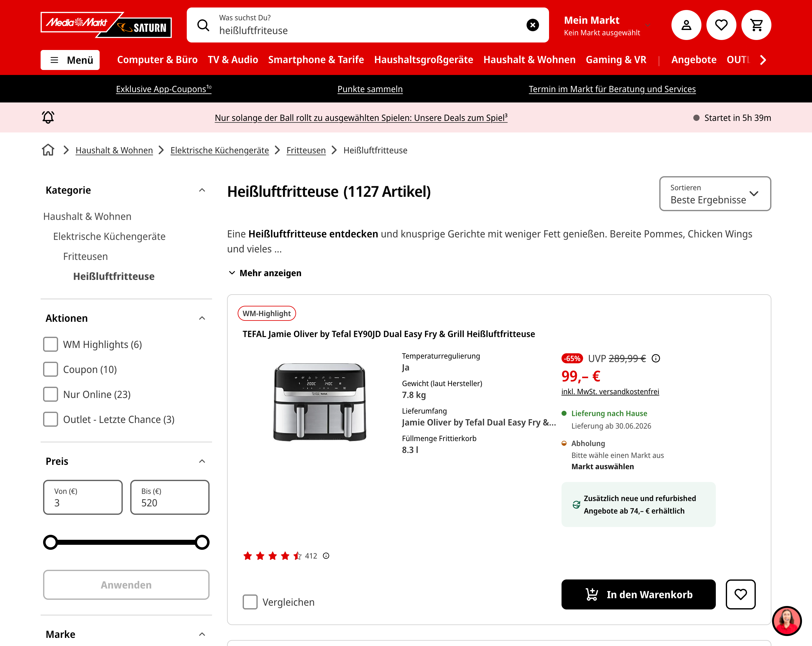The image size is (812, 646).
Task: Click In den Warenkorb button
Action: click(x=638, y=594)
